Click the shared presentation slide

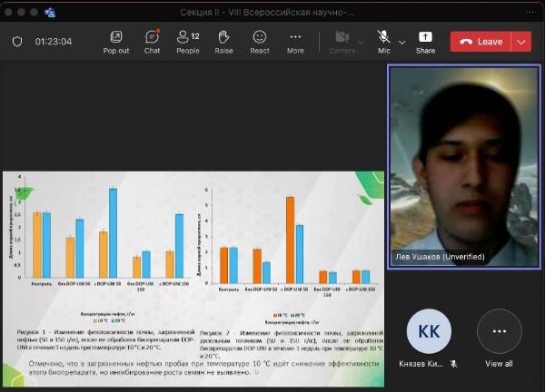pyautogui.click(x=193, y=278)
